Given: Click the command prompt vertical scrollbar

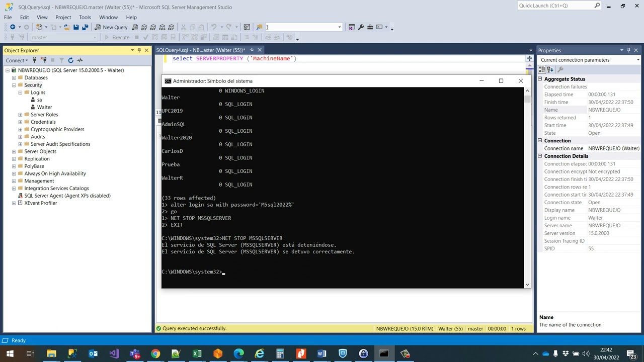Looking at the screenshot, I should [527, 188].
